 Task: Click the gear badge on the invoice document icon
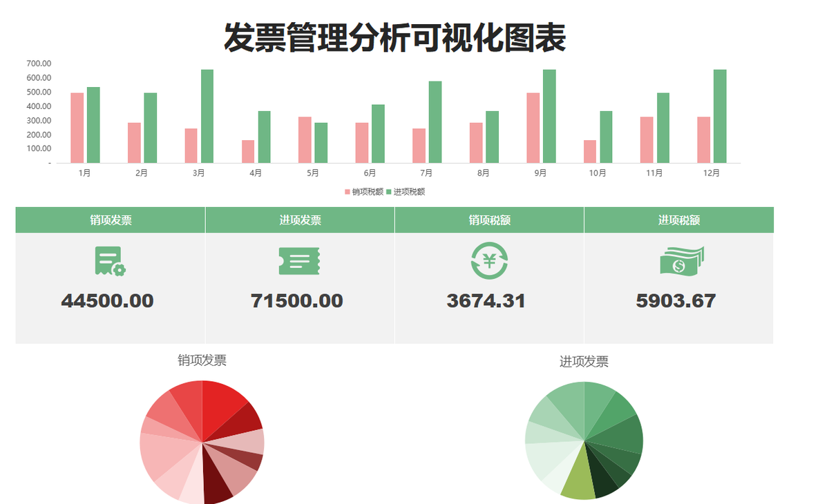[119, 271]
